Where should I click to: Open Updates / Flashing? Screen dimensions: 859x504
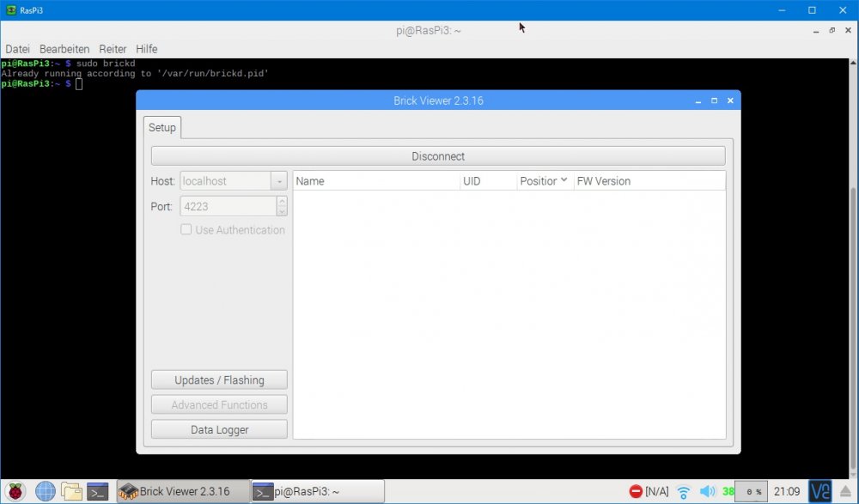pyautogui.click(x=219, y=380)
